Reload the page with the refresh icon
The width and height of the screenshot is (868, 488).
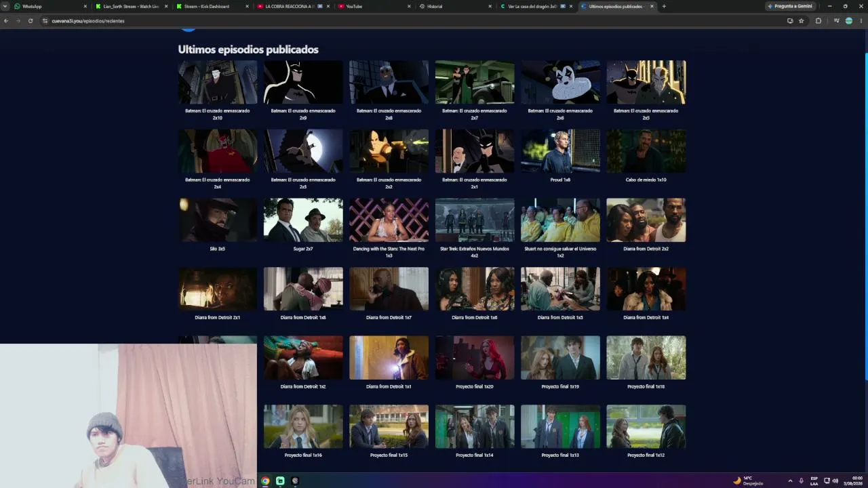click(31, 21)
